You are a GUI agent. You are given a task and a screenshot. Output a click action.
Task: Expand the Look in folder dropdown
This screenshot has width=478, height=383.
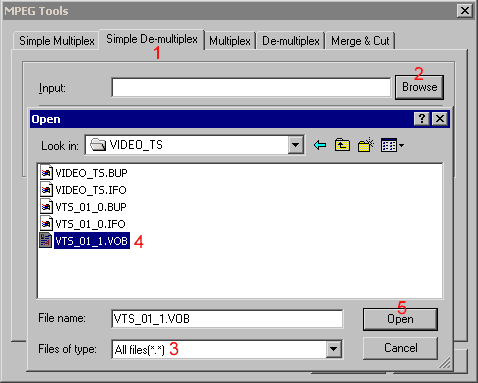295,145
